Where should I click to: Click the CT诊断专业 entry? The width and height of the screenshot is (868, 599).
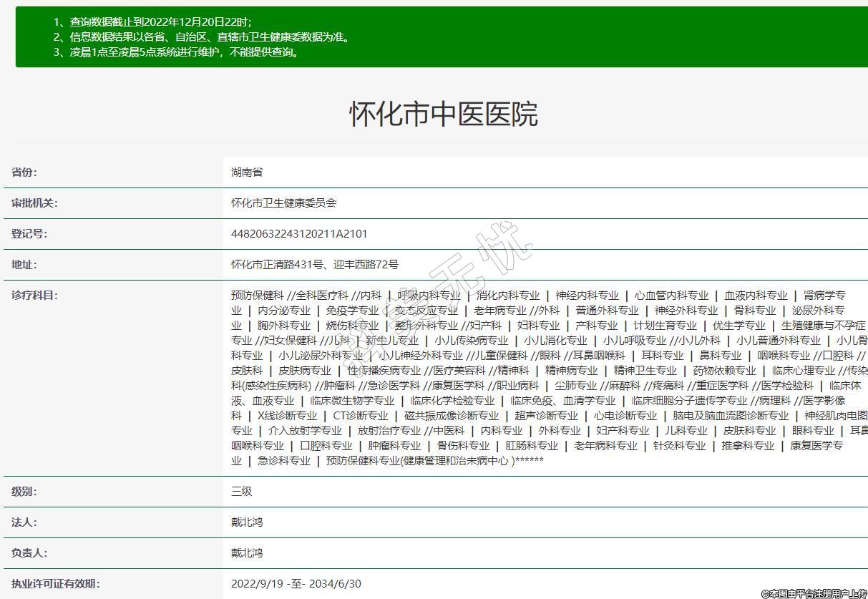pos(361,416)
